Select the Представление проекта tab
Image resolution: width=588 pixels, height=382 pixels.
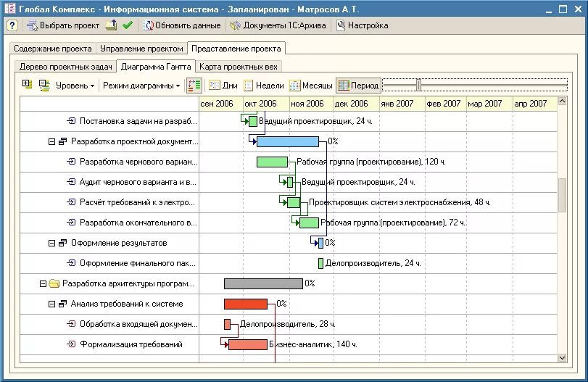pos(236,49)
